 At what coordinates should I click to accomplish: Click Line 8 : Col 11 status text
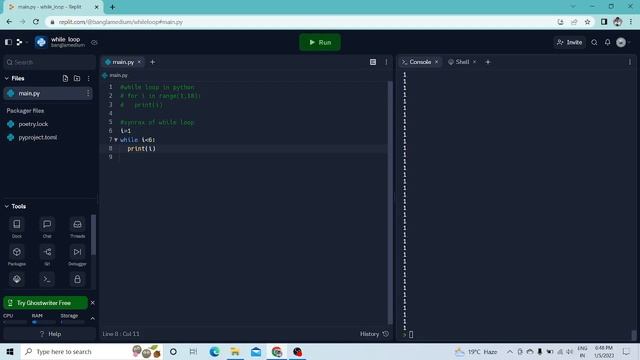point(121,334)
